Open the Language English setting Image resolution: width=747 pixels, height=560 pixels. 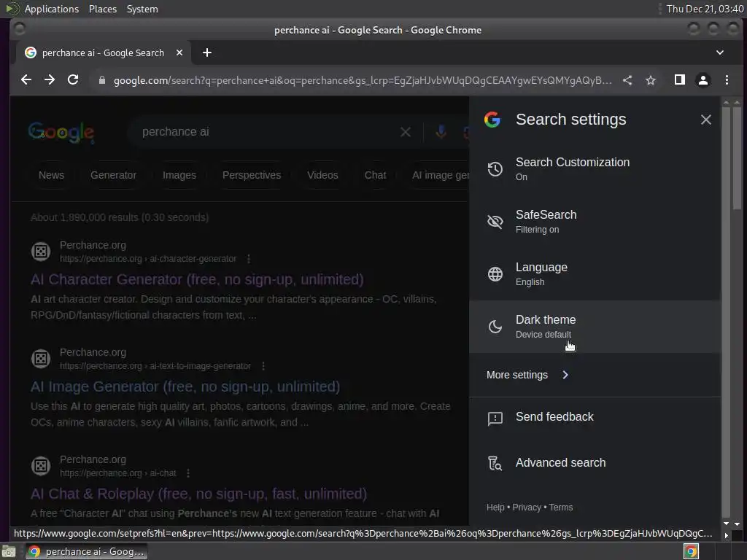point(595,274)
